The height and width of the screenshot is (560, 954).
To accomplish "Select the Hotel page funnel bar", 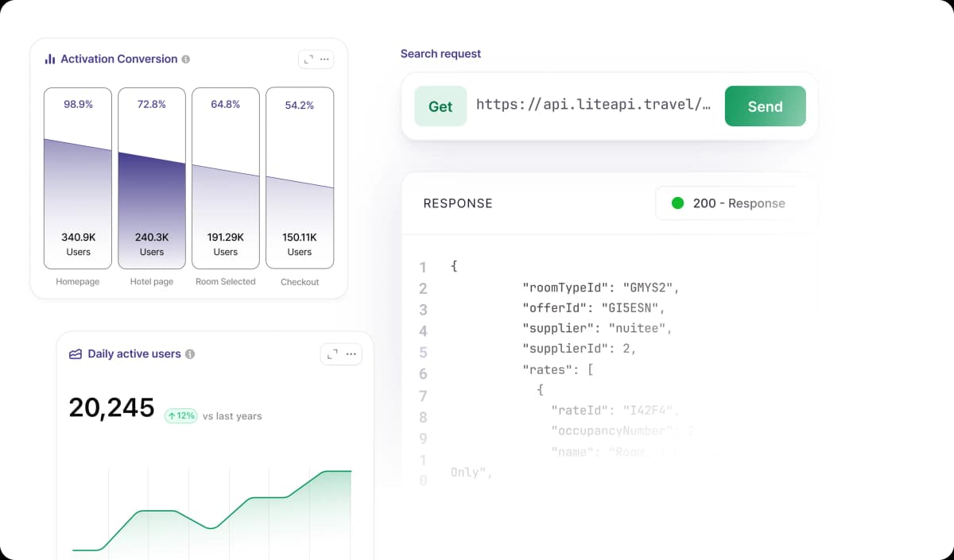I will coord(152,179).
